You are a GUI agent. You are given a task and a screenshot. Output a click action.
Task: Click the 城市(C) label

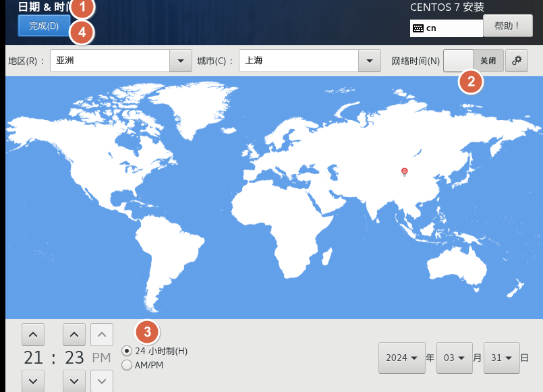coord(215,61)
